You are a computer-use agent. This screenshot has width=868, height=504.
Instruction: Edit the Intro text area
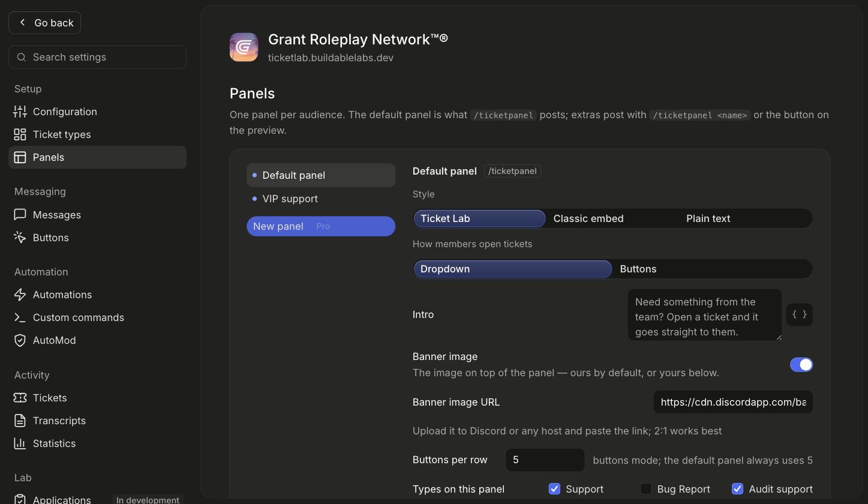pos(705,315)
